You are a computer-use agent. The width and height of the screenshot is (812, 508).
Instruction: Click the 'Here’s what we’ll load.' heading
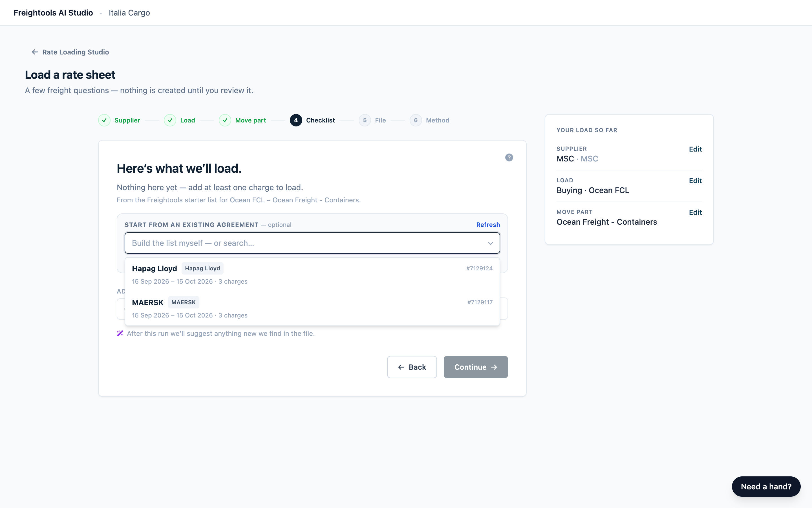pos(179,169)
